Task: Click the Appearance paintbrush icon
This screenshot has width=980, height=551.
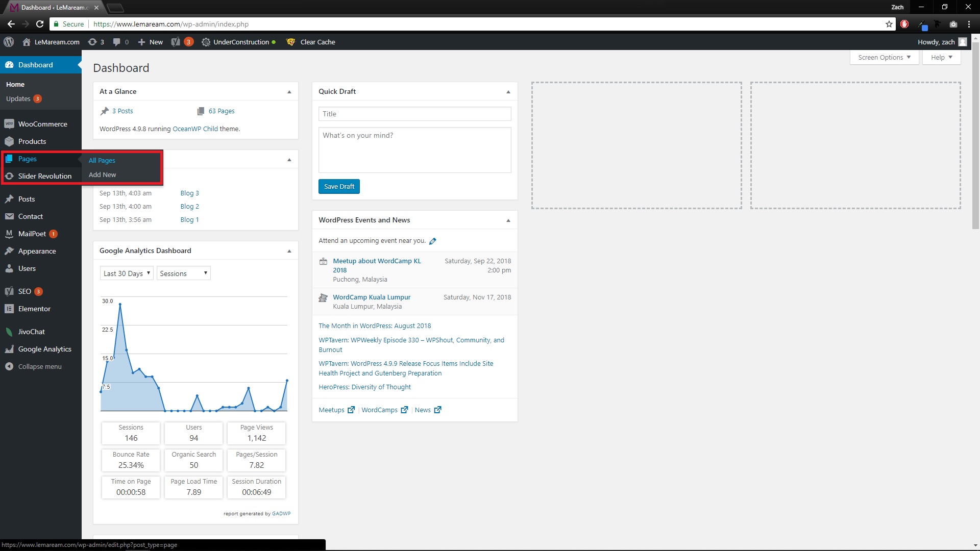Action: [x=9, y=251]
